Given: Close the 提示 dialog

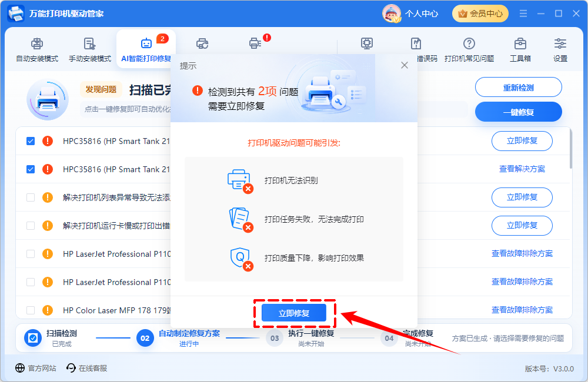Looking at the screenshot, I should 405,65.
